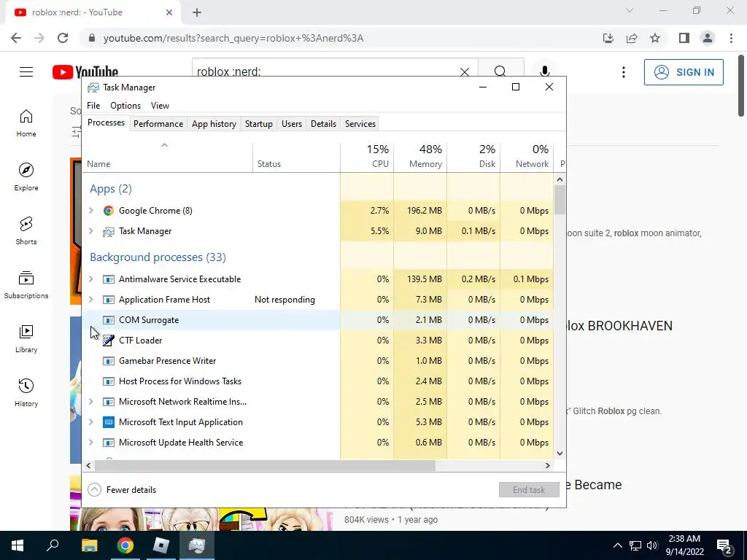This screenshot has width=747, height=560.
Task: Click the YouTube SIGN IN button
Action: pos(684,72)
